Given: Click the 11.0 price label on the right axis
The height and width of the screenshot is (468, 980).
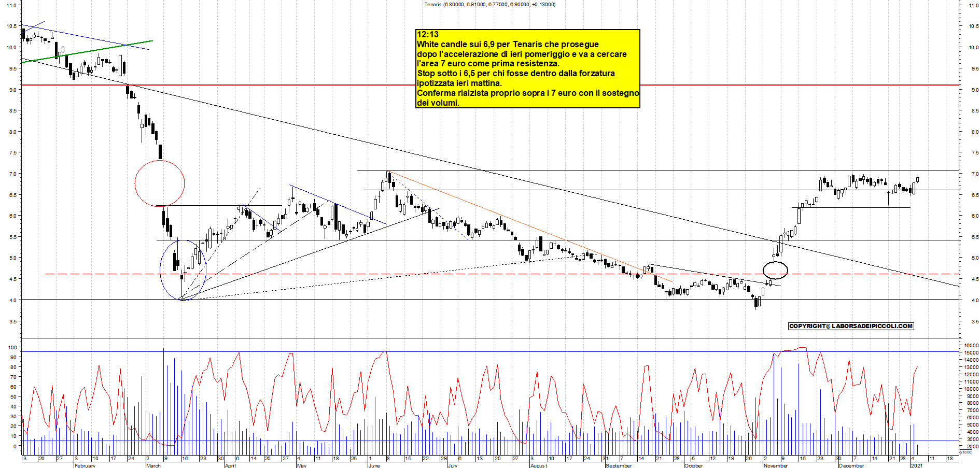Looking at the screenshot, I should click(974, 5).
